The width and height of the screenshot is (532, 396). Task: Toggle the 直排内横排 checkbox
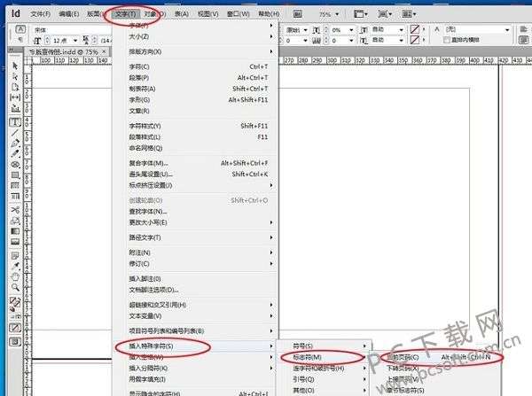click(447, 40)
